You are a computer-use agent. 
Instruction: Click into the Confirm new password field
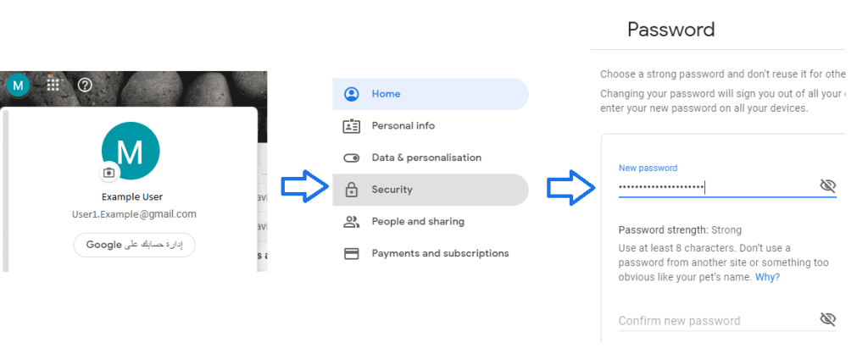pyautogui.click(x=712, y=321)
